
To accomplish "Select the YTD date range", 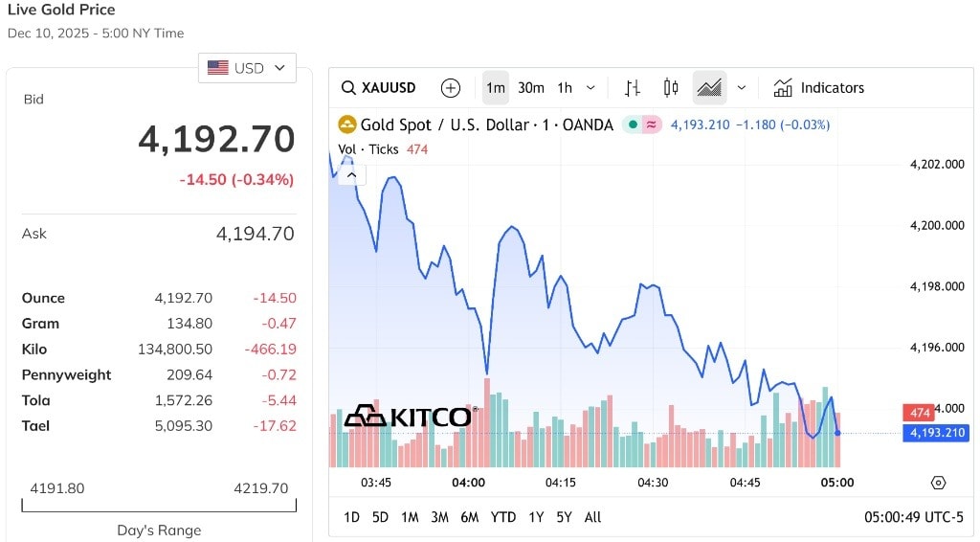I will 503,517.
